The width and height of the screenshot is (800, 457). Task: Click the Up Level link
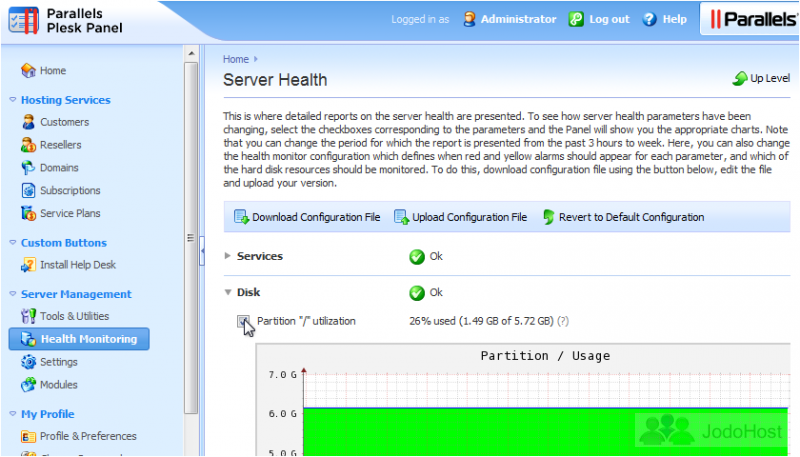(770, 79)
